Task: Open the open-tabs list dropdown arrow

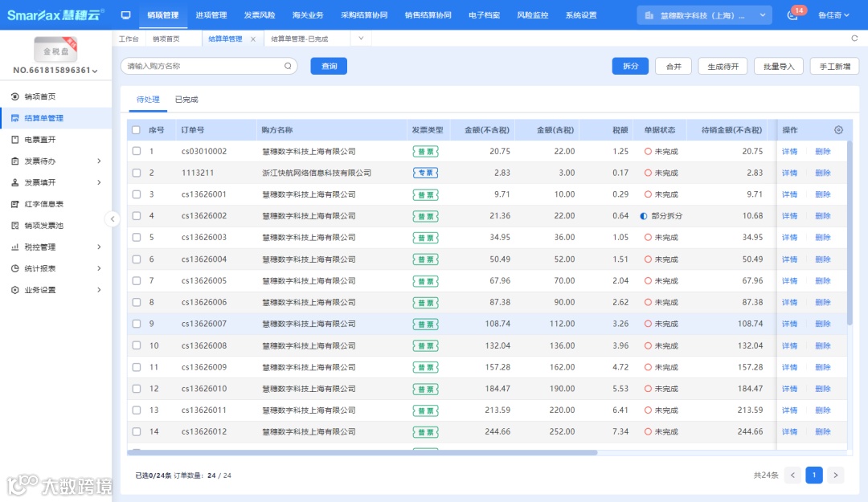Action: [361, 39]
